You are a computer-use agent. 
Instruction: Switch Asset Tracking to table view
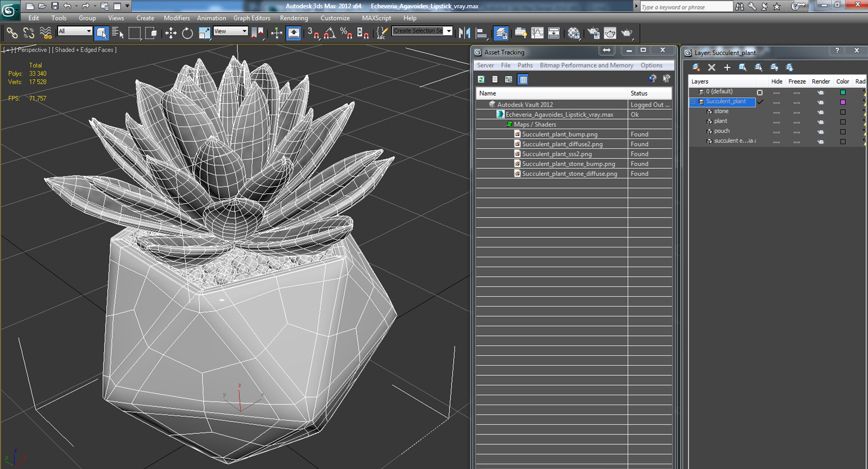point(523,79)
